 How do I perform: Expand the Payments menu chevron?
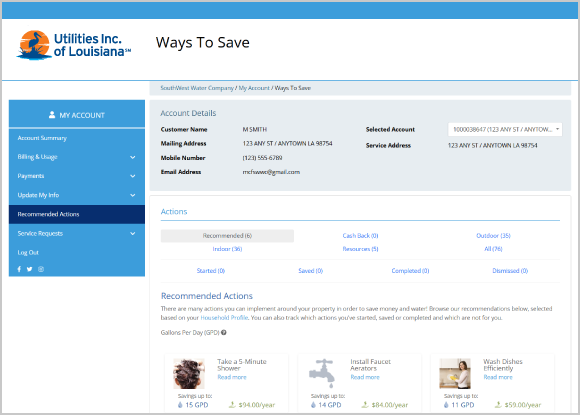[133, 176]
